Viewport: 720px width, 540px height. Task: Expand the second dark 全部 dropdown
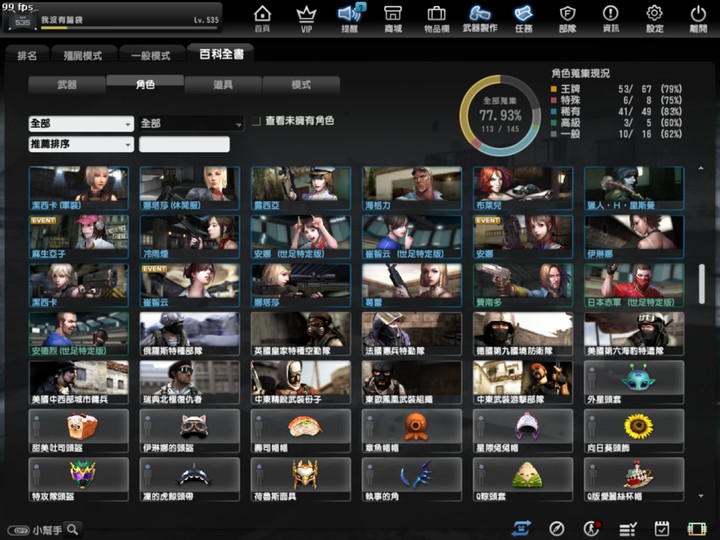pyautogui.click(x=191, y=124)
